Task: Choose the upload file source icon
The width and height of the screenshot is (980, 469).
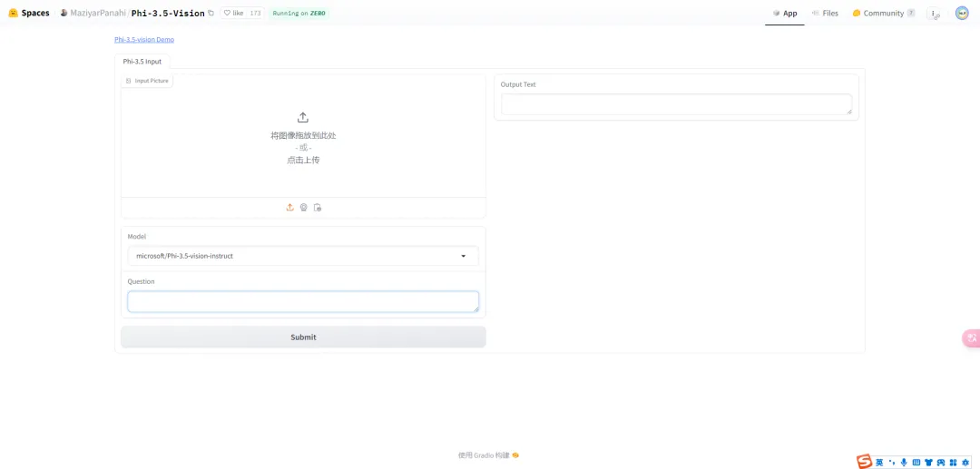Action: [290, 208]
